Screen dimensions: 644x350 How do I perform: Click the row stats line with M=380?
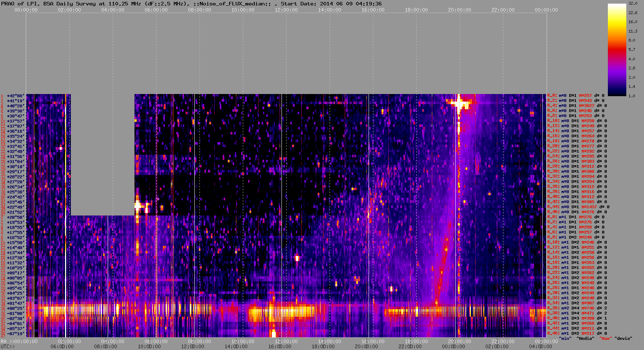577,319
